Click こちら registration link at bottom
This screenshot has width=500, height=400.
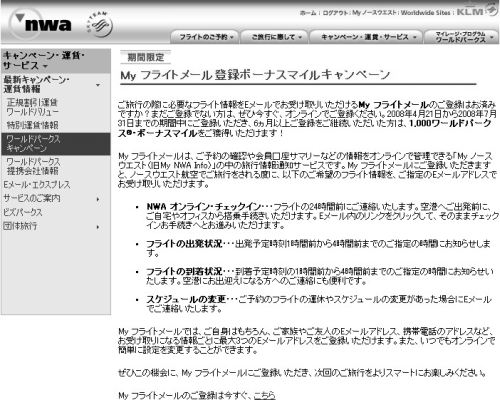click(264, 395)
